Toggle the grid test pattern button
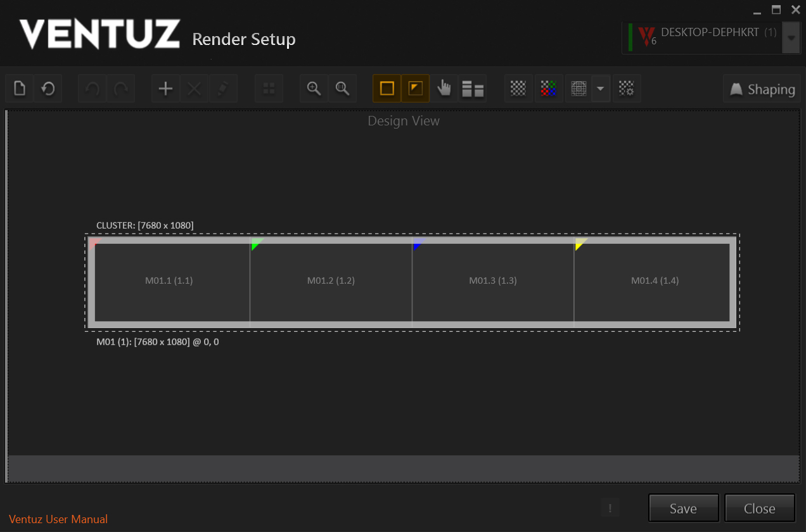The image size is (806, 532). 578,89
